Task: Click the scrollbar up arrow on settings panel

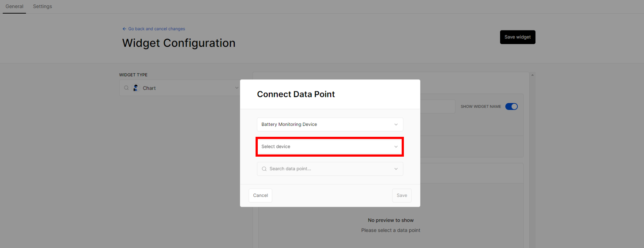Action: pos(532,75)
